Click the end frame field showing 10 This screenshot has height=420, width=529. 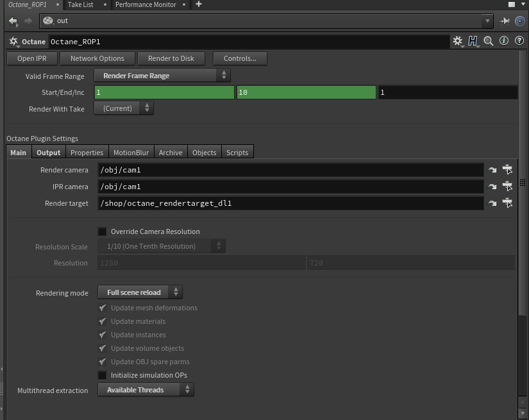click(x=306, y=92)
